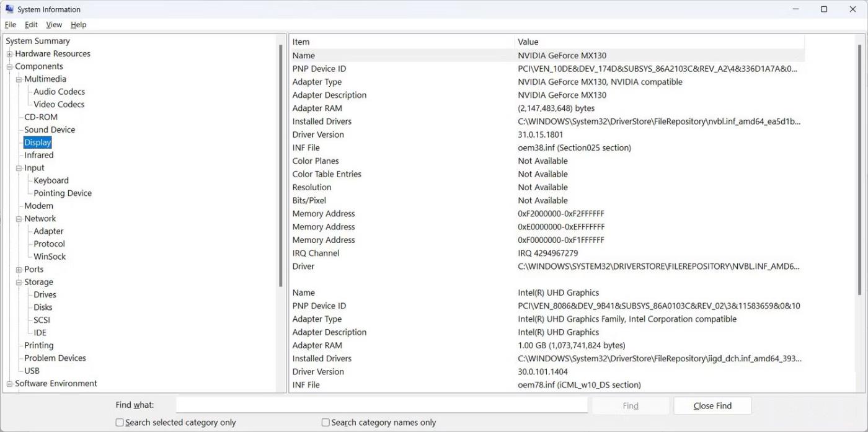Click the Close Find button
This screenshot has height=432, width=868.
point(712,406)
